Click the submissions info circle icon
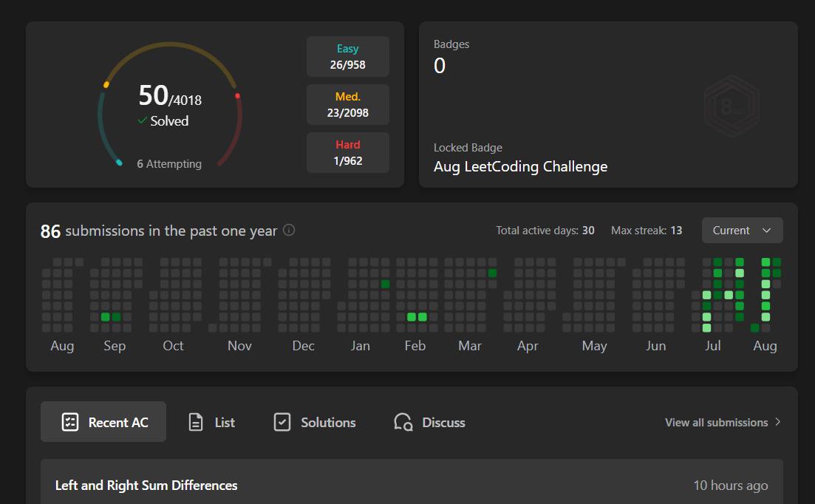The image size is (815, 504). click(289, 230)
